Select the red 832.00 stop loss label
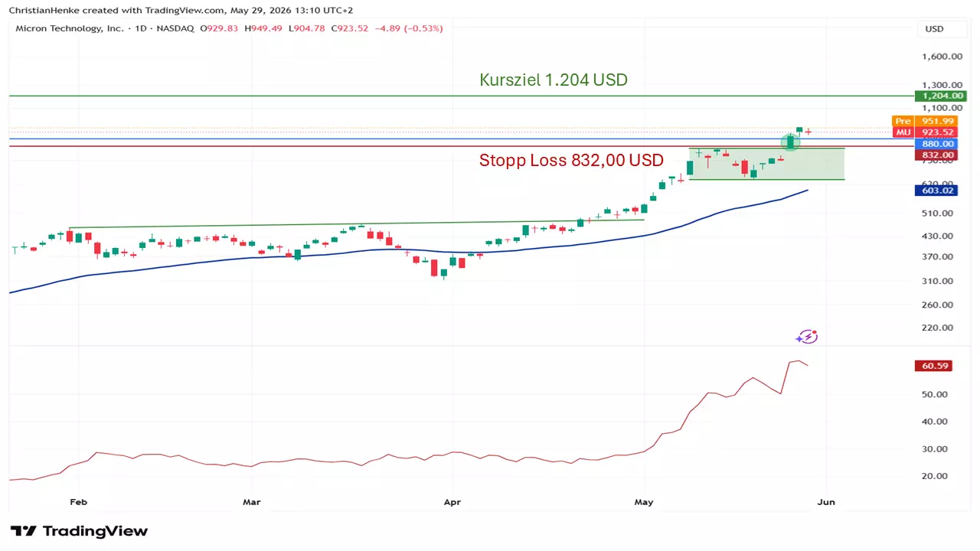This screenshot has height=551, width=980. coord(936,155)
